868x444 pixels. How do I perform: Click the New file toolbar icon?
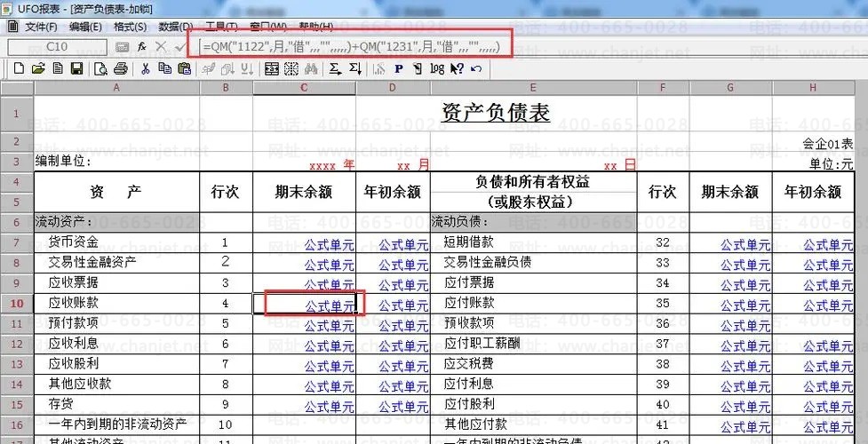[19, 68]
